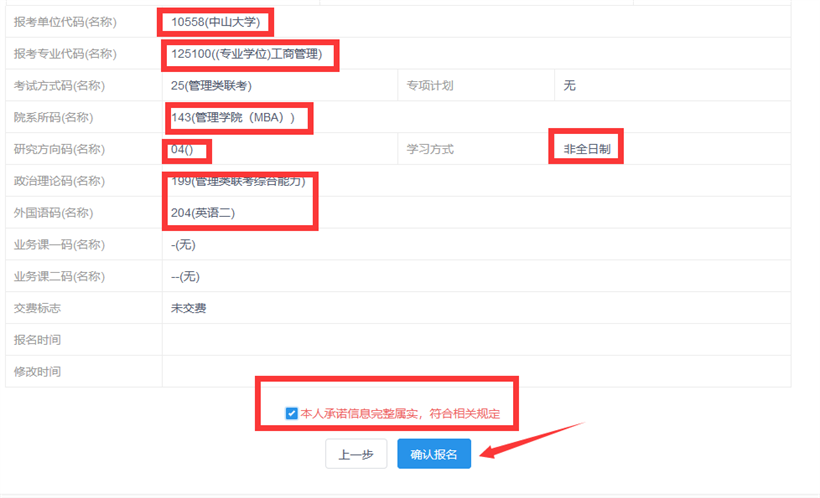The image size is (820, 498).
Task: Click the 业务课一码(名称) label
Action: click(x=59, y=245)
